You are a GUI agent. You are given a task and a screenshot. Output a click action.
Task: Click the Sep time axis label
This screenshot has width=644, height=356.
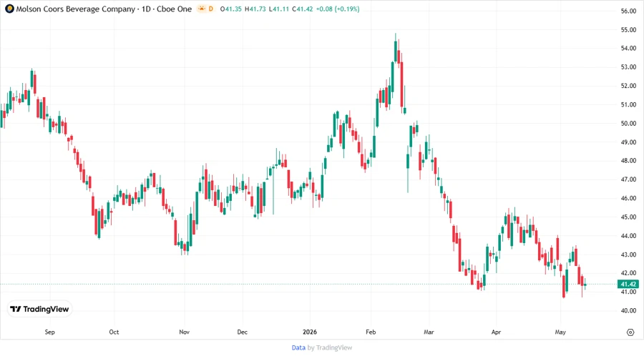49,332
